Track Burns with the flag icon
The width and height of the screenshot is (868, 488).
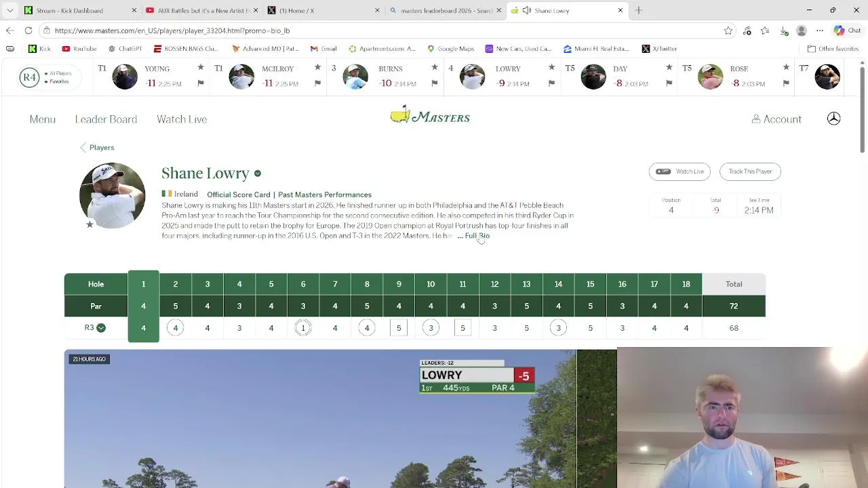(x=435, y=83)
